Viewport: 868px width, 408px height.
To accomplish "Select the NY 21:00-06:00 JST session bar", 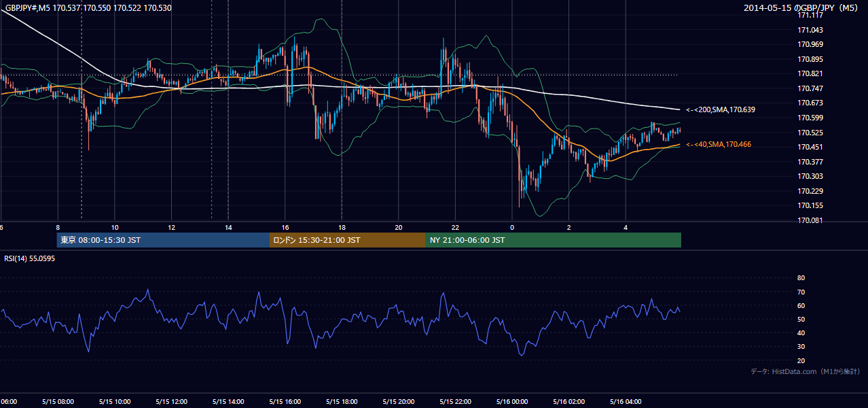I will coord(554,240).
